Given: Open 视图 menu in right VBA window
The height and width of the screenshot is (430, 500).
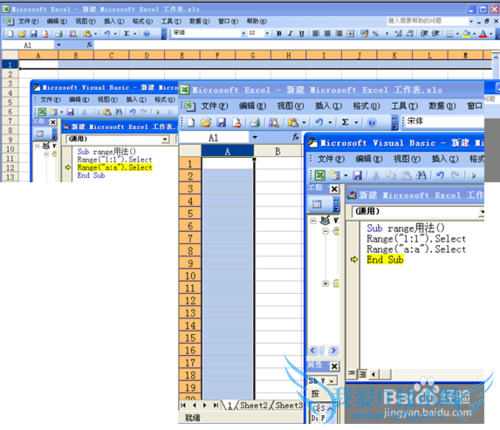Looking at the screenshot, I should 407,159.
